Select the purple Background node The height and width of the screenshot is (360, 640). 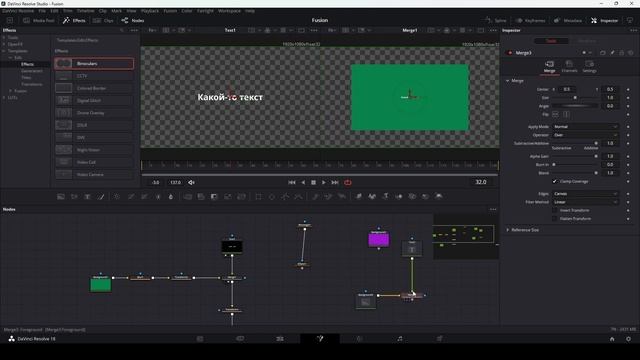point(379,240)
